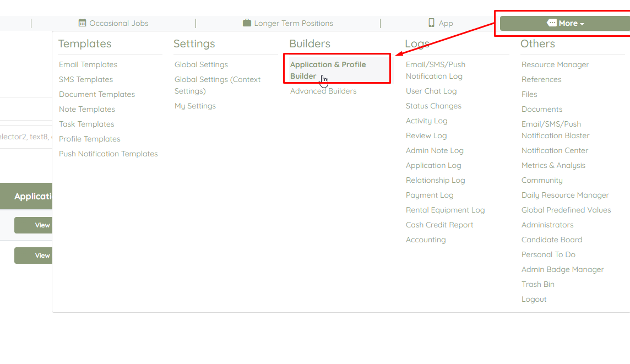
Task: Click the second View button
Action: 34,256
